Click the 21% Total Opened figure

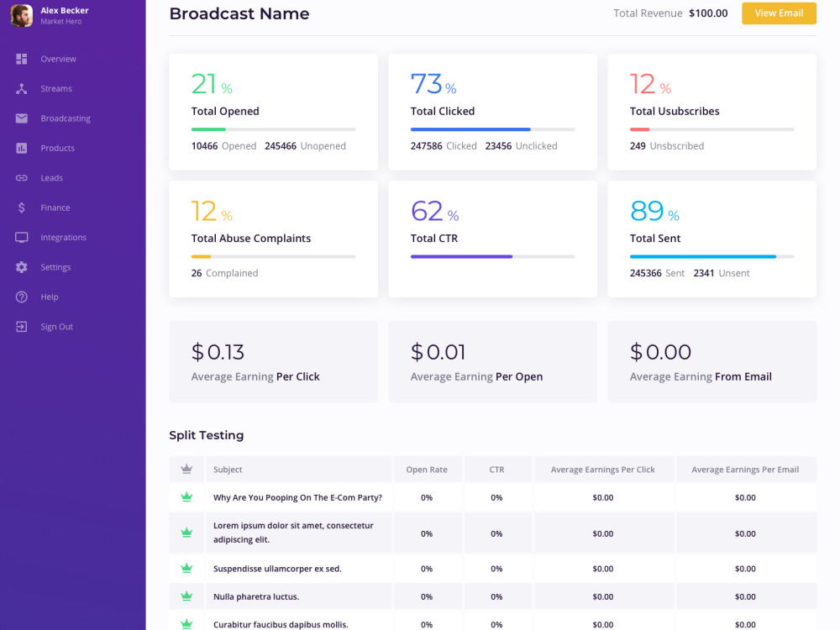point(212,84)
